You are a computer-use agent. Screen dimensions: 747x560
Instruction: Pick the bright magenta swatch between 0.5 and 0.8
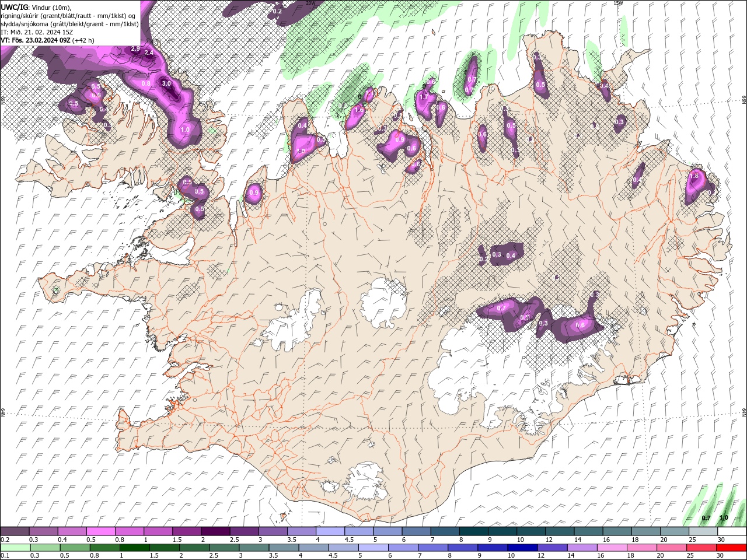(x=101, y=531)
